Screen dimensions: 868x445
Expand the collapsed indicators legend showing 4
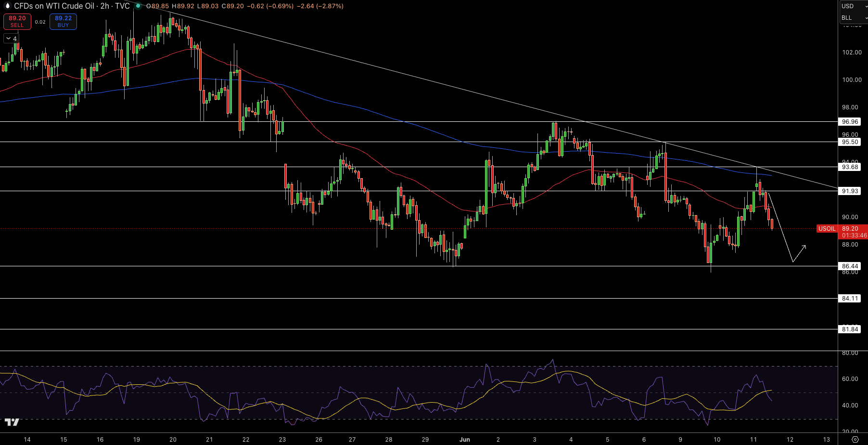(x=11, y=39)
